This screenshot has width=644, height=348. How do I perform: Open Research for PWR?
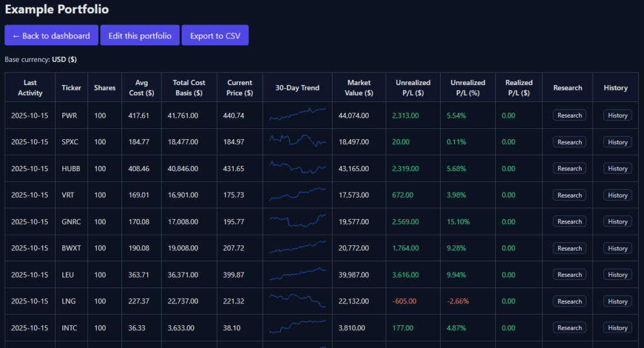pyautogui.click(x=569, y=115)
